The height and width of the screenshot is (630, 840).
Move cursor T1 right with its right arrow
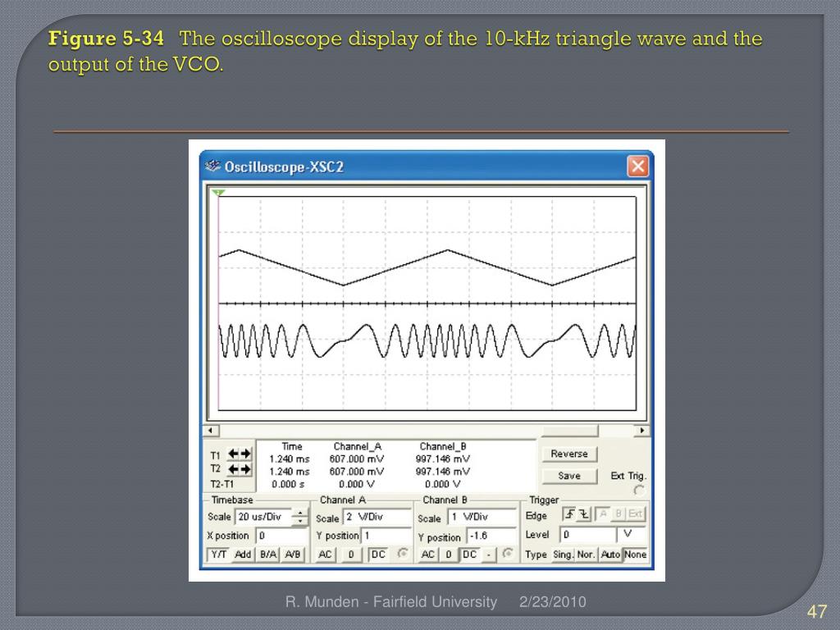coord(245,454)
